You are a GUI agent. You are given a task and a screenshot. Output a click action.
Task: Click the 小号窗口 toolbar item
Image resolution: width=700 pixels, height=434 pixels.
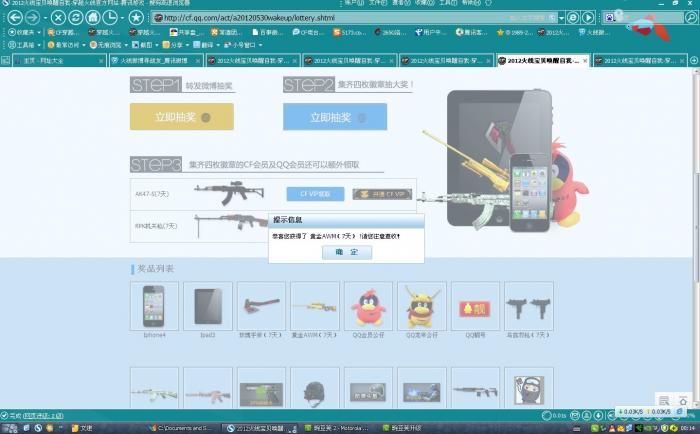click(x=242, y=45)
